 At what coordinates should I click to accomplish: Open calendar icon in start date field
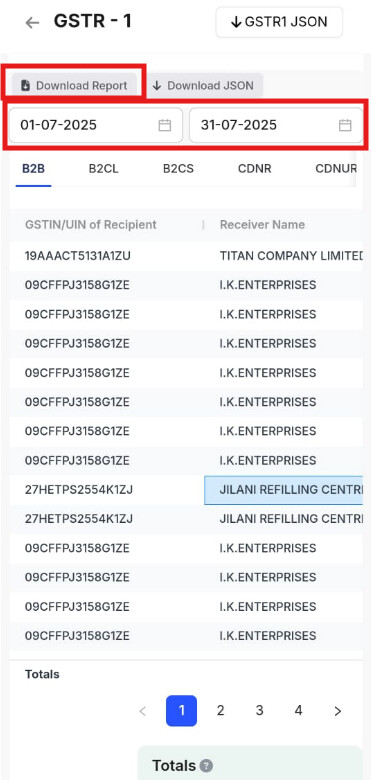click(165, 125)
